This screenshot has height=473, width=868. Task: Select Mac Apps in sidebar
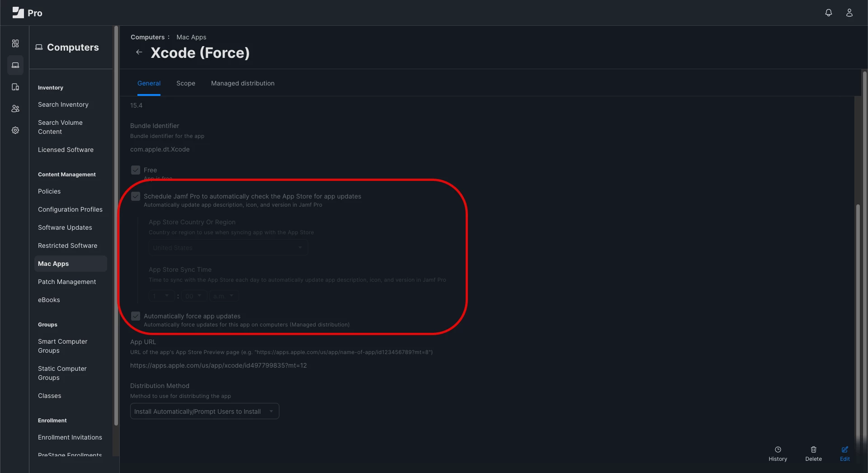[71, 264]
